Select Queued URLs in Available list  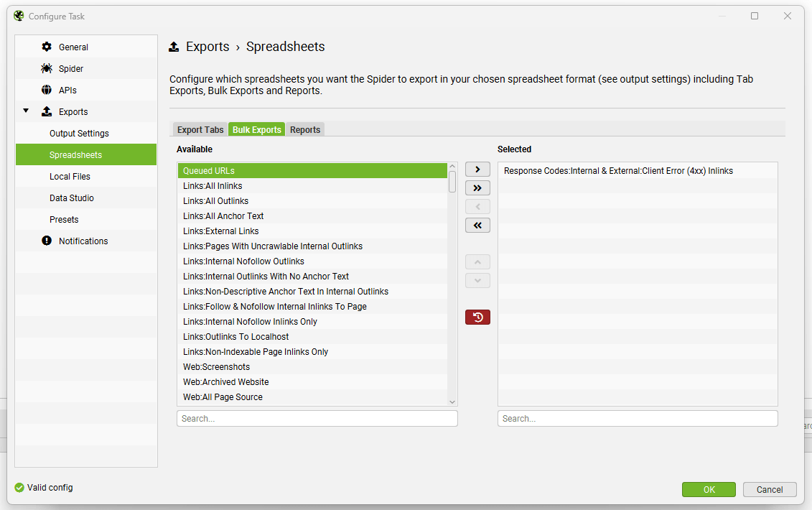pyautogui.click(x=312, y=170)
